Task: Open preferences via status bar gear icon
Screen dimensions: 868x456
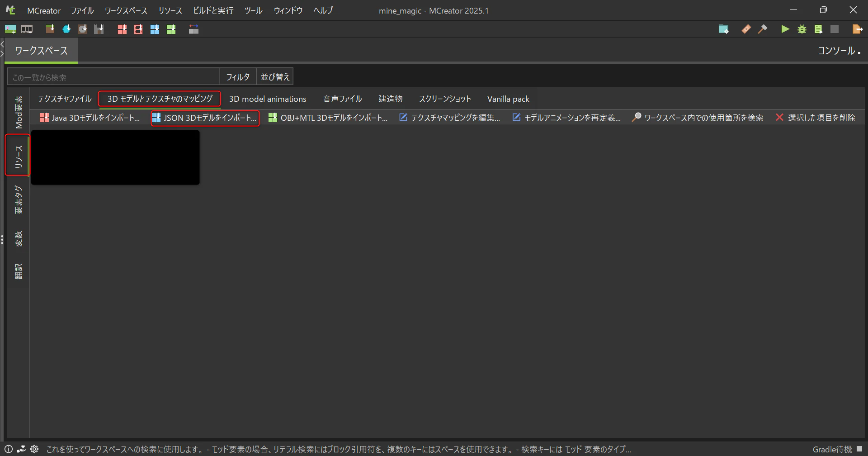Action: (34, 449)
